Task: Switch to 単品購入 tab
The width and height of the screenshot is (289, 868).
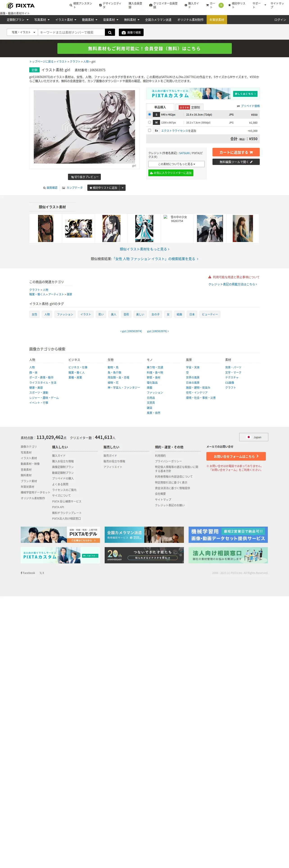Action: point(160,107)
